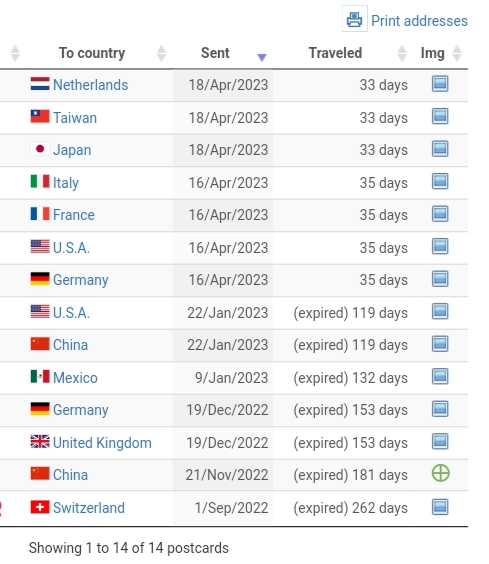Click the printer icon beside Print addresses
Screen dimensions: 489x564
pos(354,19)
